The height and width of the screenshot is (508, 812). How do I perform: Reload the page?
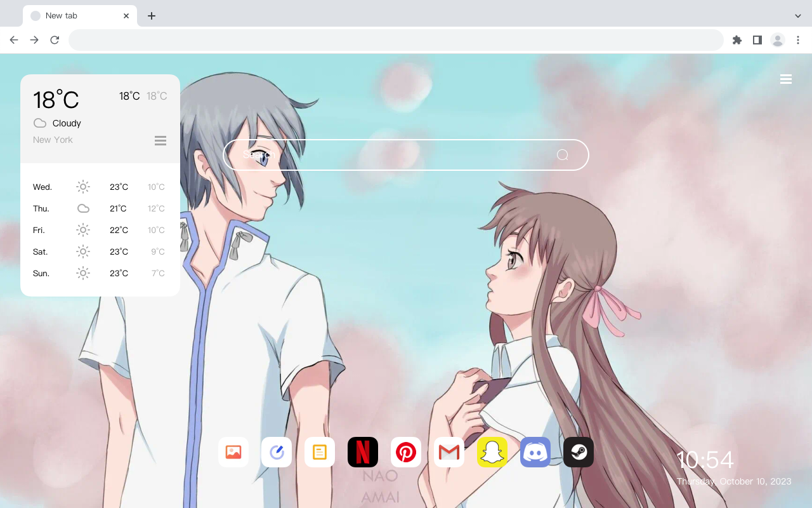(x=55, y=40)
